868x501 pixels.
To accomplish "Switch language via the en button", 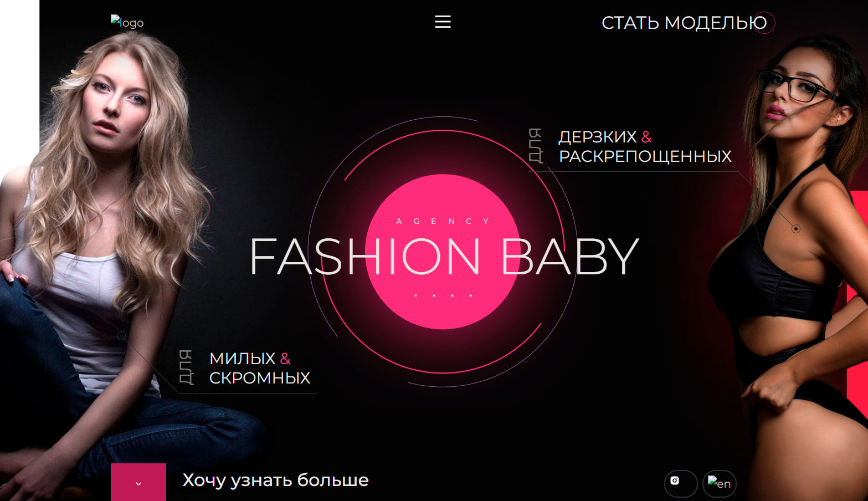I will pos(720,483).
